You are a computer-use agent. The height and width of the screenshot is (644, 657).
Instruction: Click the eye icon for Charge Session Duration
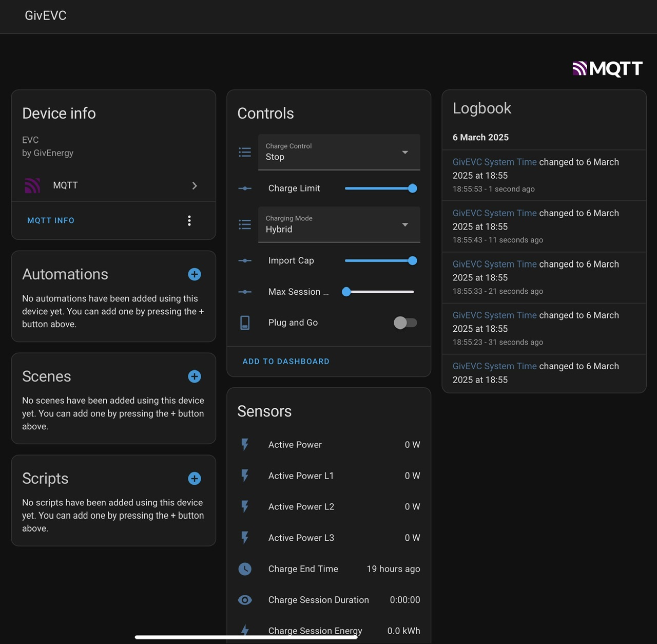tap(245, 600)
